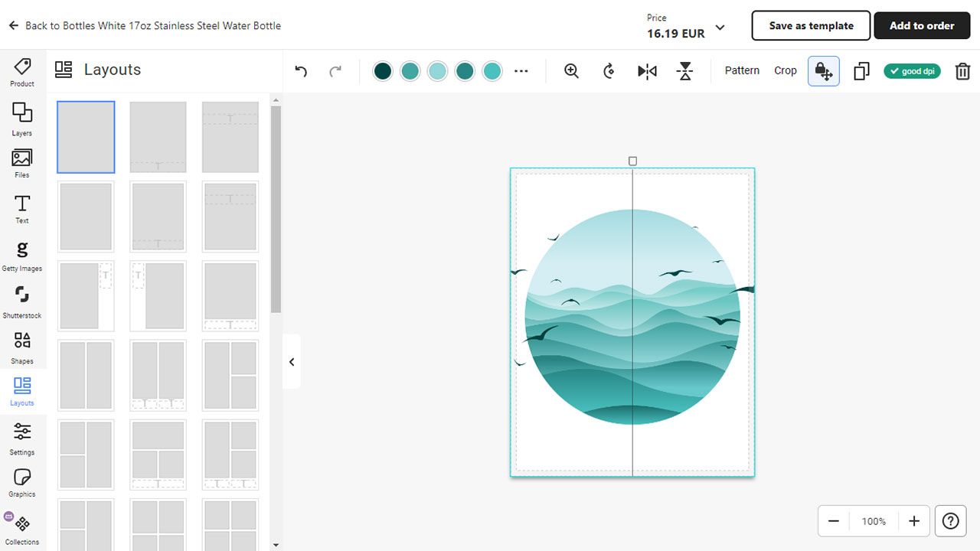Flip the image horizontally
This screenshot has height=551, width=980.
647,71
